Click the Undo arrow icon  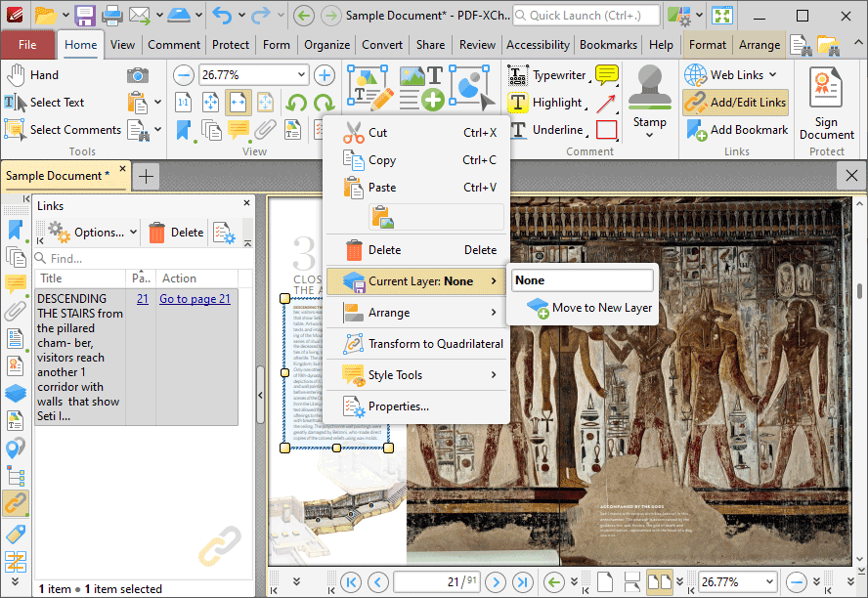222,15
